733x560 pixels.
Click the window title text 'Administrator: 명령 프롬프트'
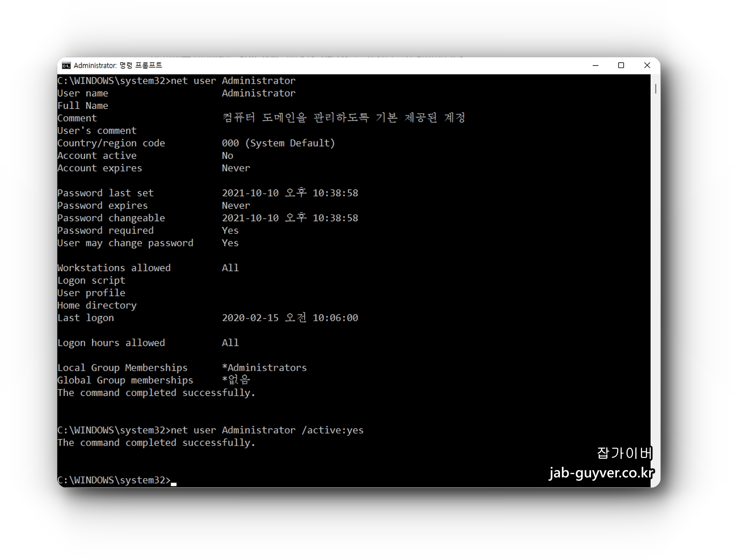pos(118,65)
